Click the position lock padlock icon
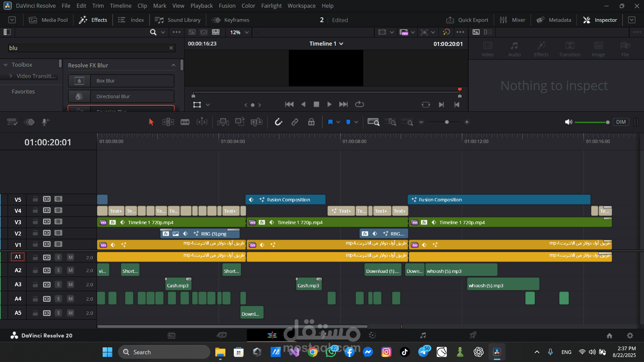 point(311,122)
